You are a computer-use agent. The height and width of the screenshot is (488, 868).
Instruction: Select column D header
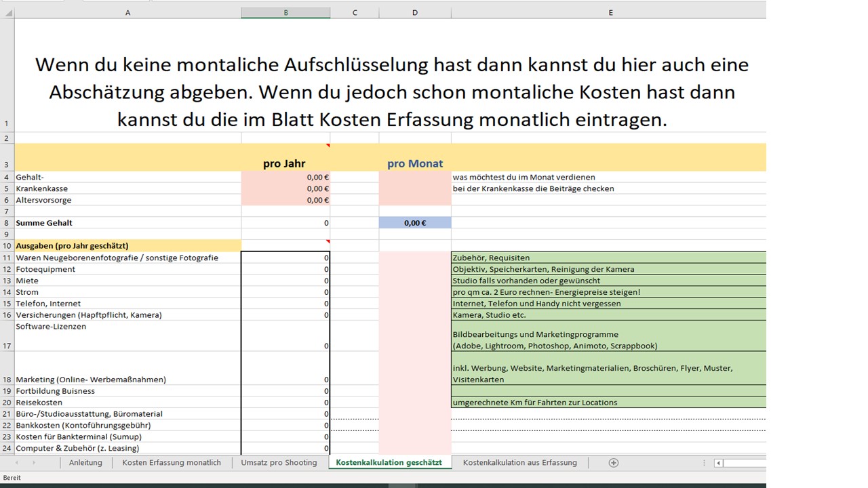[x=414, y=13]
